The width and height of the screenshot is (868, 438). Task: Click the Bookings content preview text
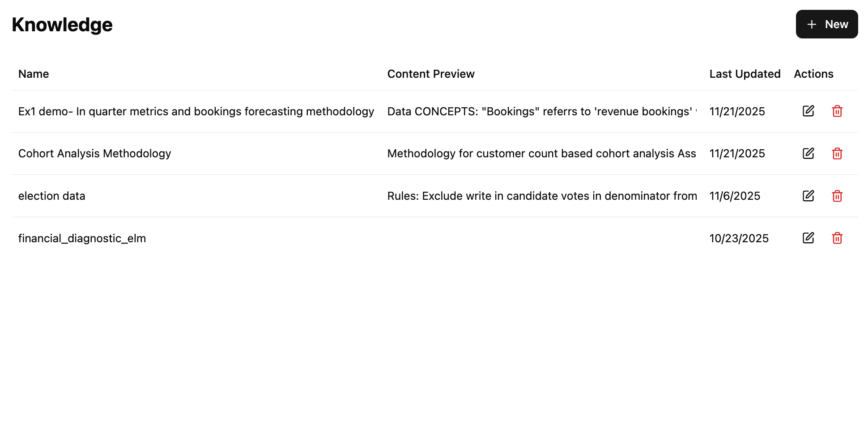[x=541, y=111]
